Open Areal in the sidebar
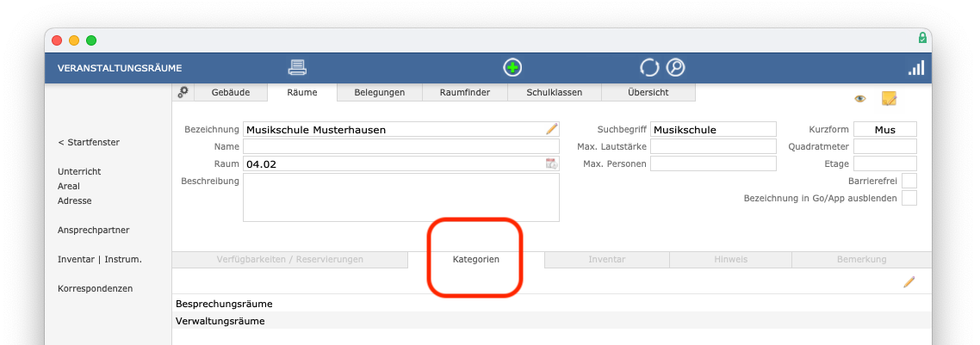This screenshot has width=980, height=345. coord(69,186)
